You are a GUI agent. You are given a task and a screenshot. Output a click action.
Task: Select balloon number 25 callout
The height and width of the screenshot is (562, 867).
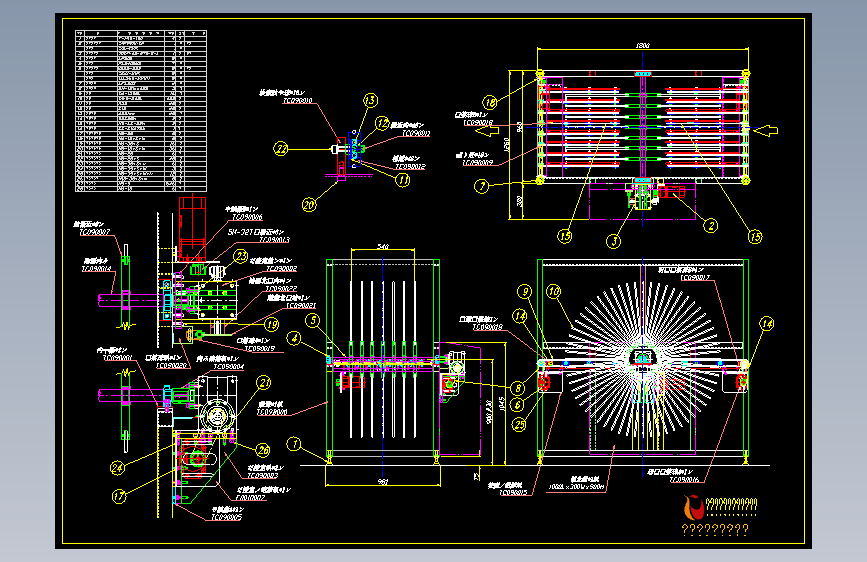pyautogui.click(x=519, y=424)
